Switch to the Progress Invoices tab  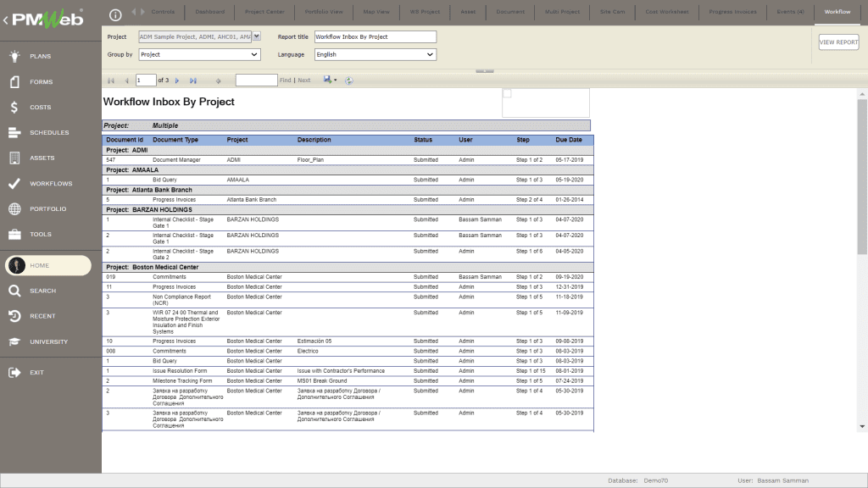[732, 12]
